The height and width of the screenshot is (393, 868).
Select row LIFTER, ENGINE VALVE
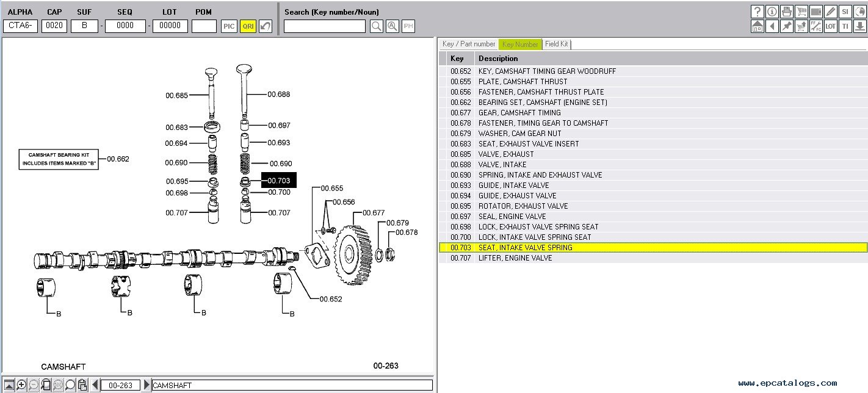point(653,258)
